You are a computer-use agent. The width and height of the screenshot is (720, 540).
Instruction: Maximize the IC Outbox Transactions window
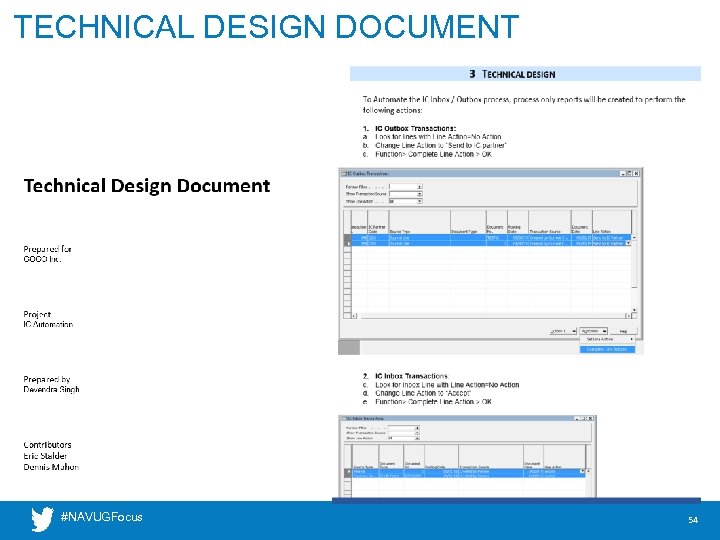(630, 174)
